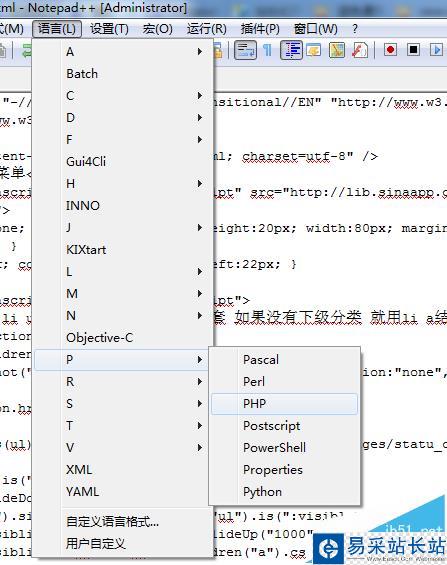Start macro recording with the red dot
447x565 pixels.
[390, 49]
